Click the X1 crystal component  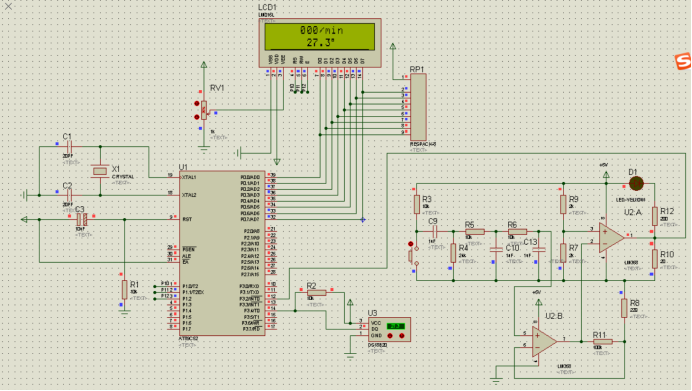[x=100, y=170]
